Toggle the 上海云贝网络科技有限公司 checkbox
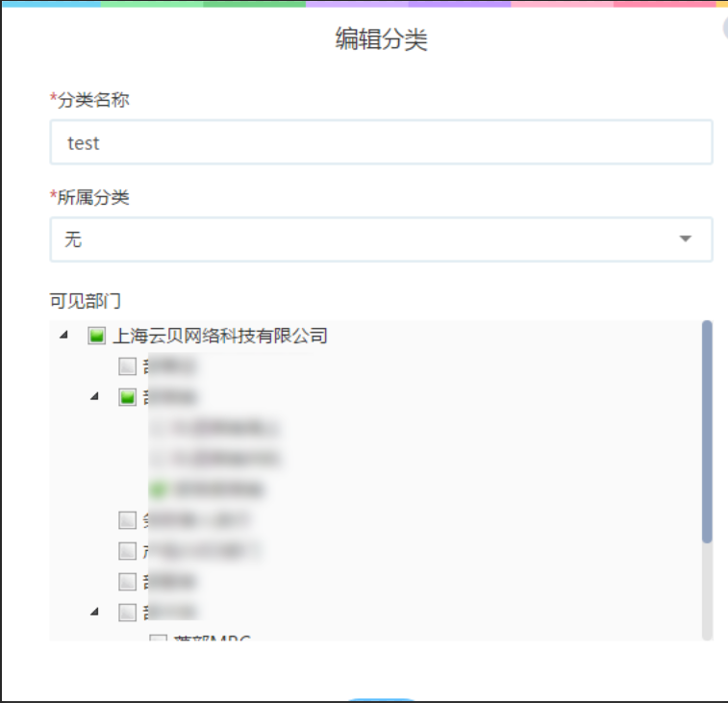This screenshot has height=703, width=728. (96, 337)
